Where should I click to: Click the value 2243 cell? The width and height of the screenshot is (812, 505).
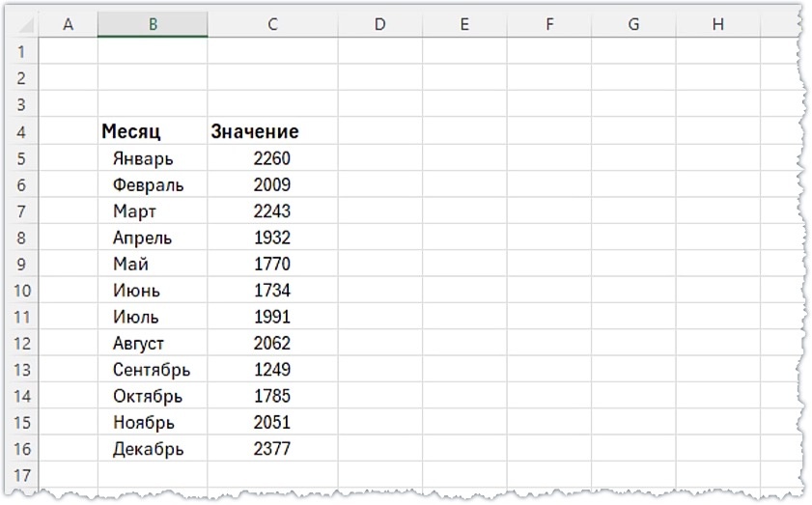273,210
